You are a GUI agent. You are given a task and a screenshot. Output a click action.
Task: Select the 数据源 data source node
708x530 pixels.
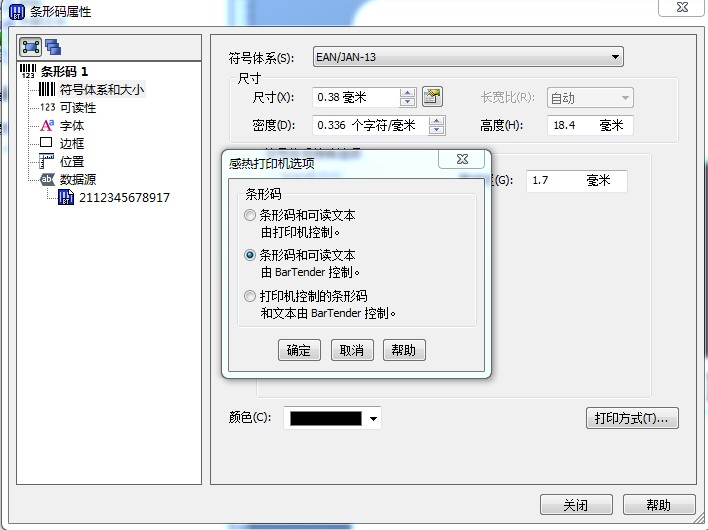tap(78, 180)
